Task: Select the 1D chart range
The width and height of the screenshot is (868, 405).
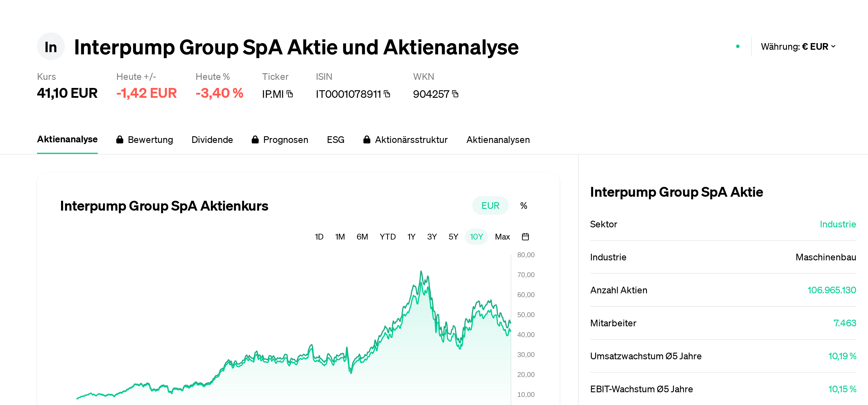Action: [319, 237]
